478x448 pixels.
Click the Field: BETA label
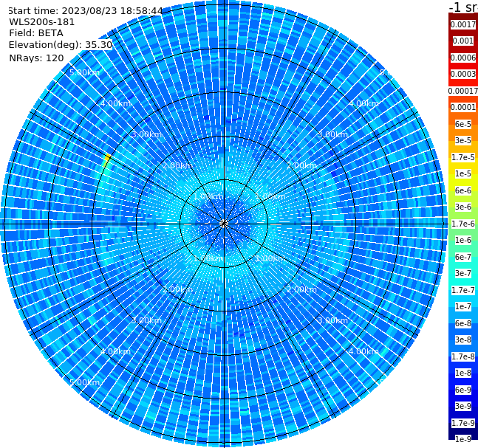tap(36, 33)
